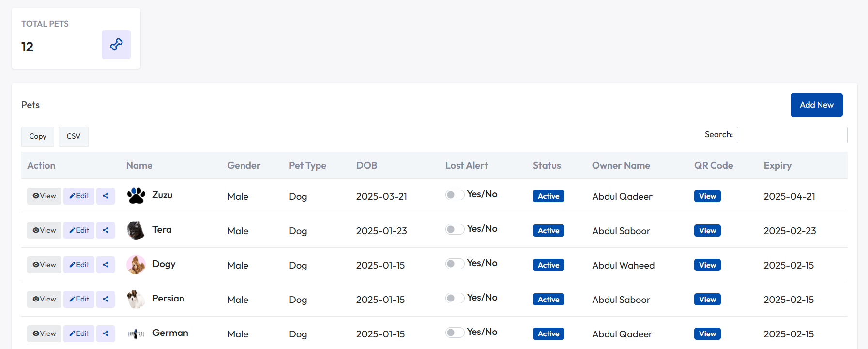
Task: Click the share icon for Persian
Action: pyautogui.click(x=106, y=299)
